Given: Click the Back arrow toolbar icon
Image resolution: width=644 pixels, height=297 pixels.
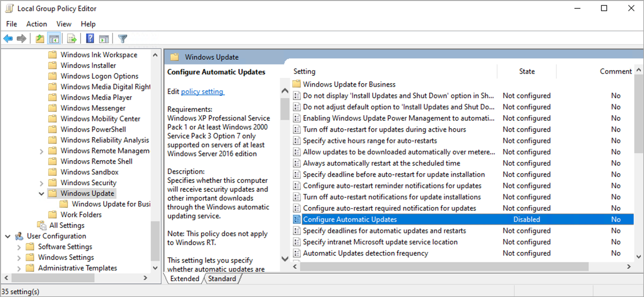Looking at the screenshot, I should pos(8,39).
